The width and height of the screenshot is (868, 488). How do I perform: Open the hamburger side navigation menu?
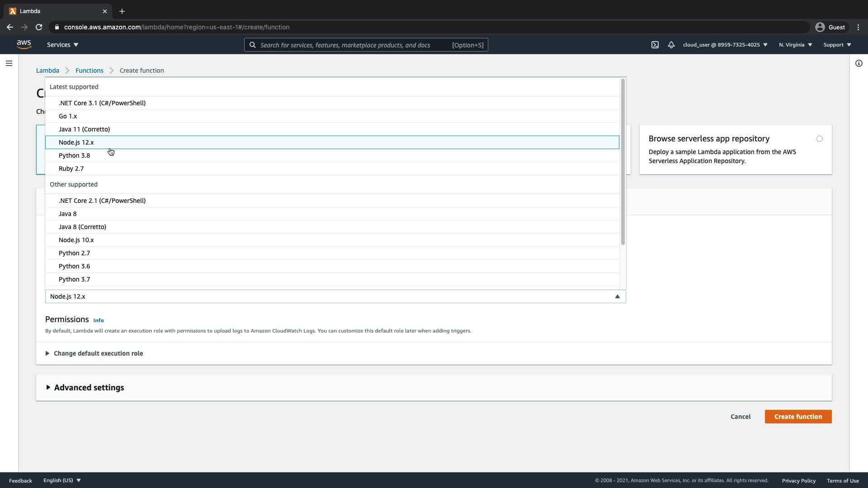tap(9, 63)
